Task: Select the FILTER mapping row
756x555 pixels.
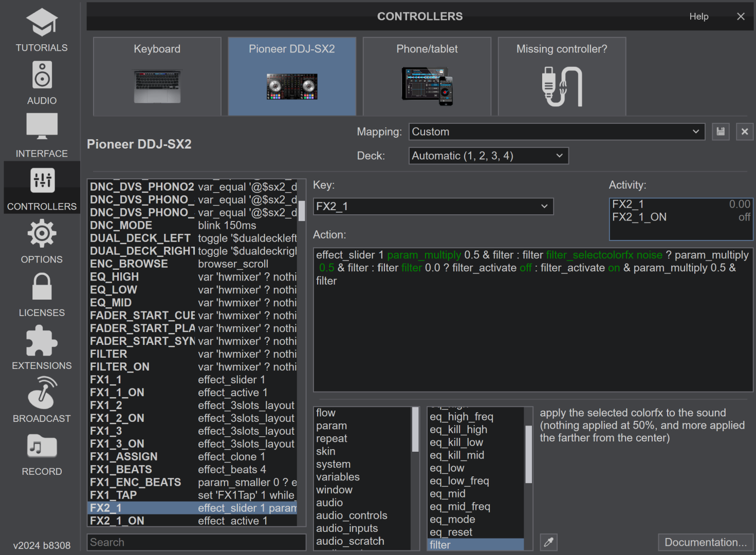Action: (192, 354)
